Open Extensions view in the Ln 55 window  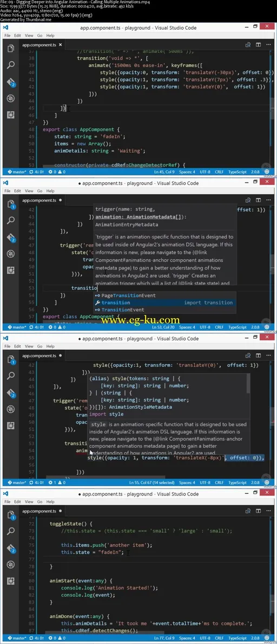(11, 426)
